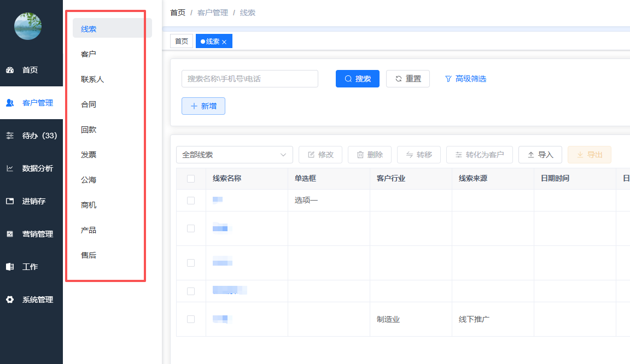Click the 系统管理 gear icon

coord(10,300)
